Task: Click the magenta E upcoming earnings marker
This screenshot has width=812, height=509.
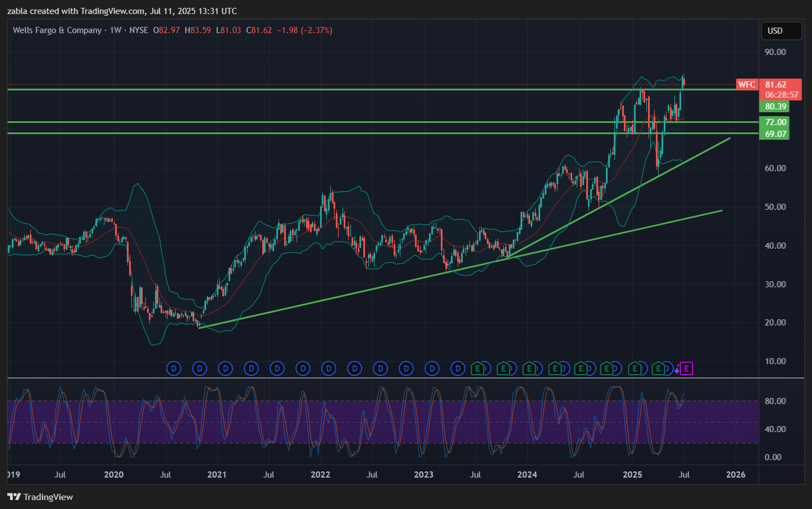Action: pyautogui.click(x=686, y=369)
